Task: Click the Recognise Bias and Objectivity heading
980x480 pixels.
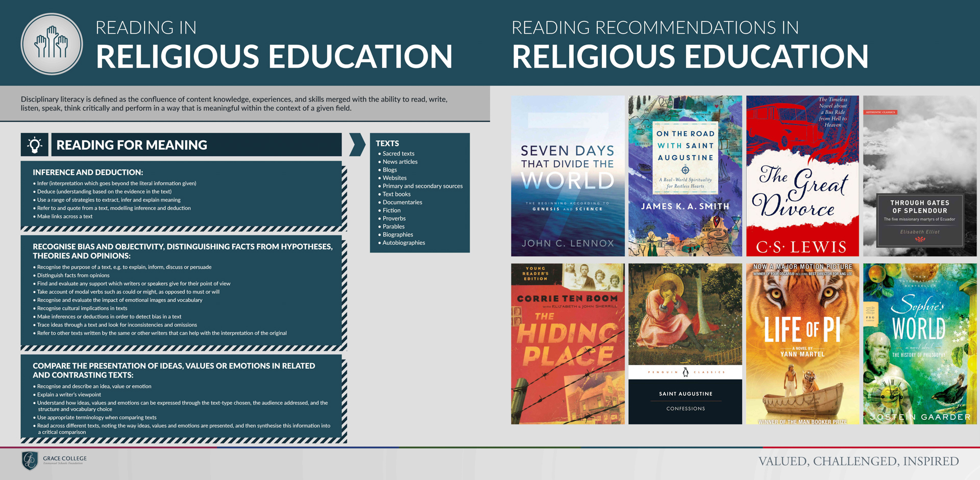Action: point(183,251)
